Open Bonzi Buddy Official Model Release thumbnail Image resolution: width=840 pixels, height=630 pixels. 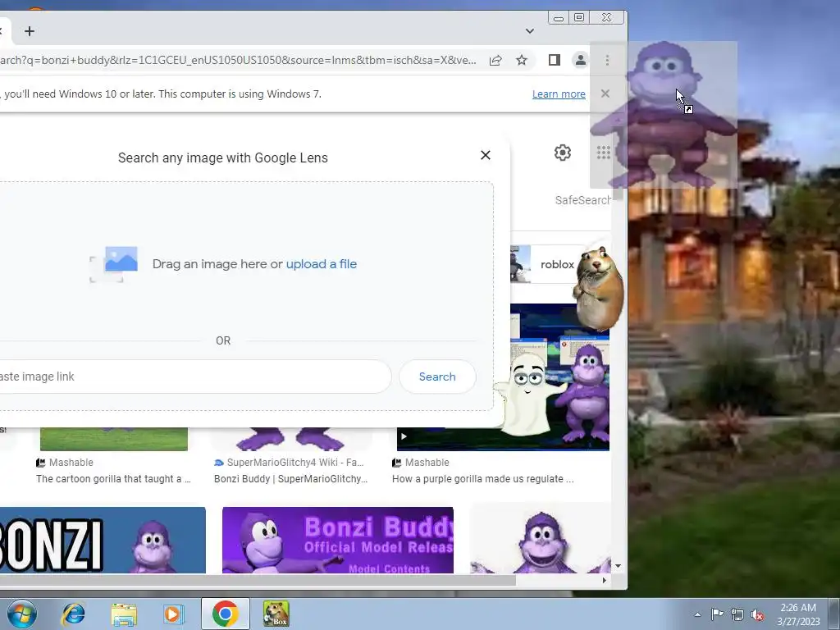[338, 540]
